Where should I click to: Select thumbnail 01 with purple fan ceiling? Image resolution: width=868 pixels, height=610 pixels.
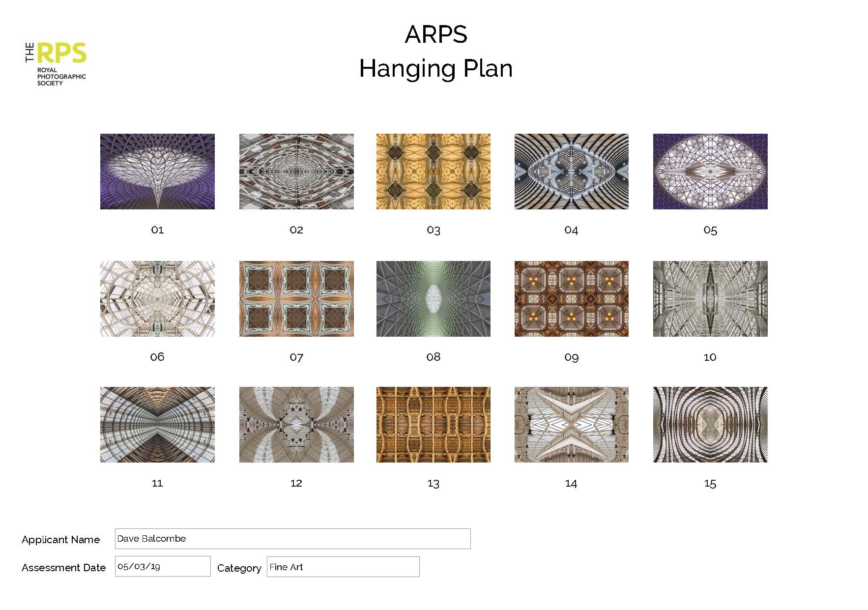click(157, 172)
